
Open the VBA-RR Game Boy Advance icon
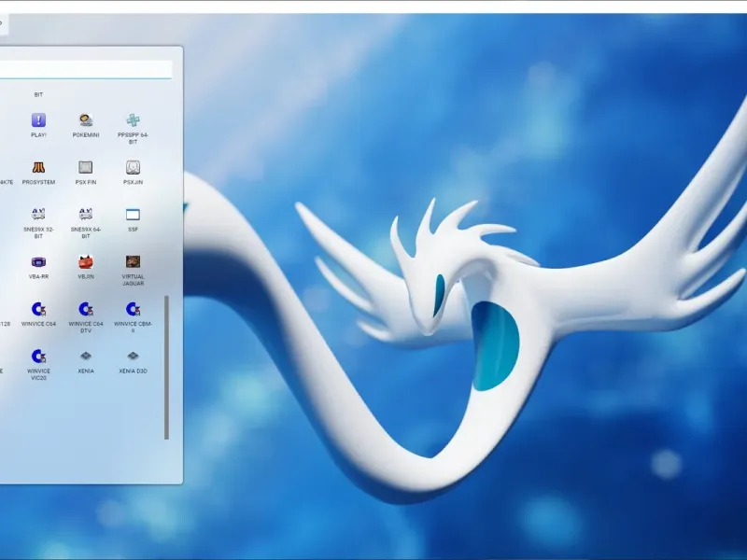coord(38,261)
